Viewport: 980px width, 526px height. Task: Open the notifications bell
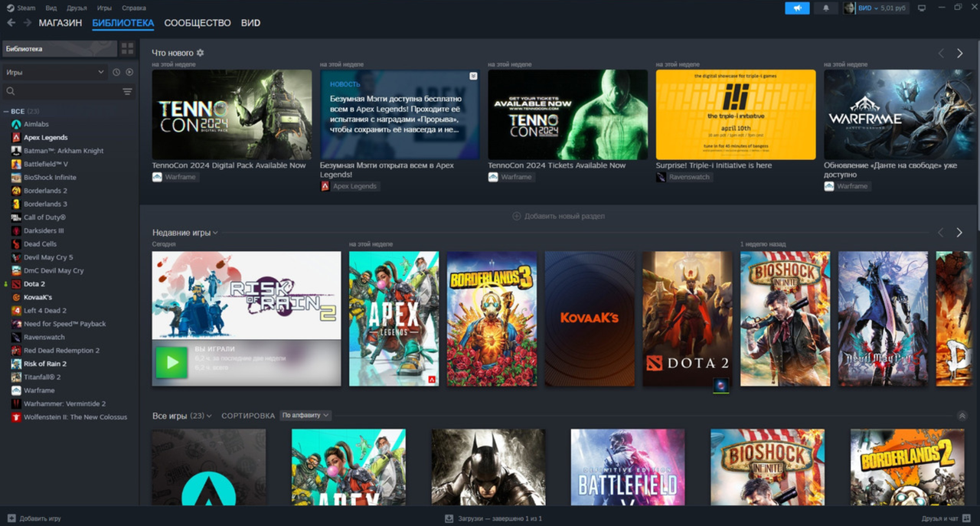click(x=826, y=8)
